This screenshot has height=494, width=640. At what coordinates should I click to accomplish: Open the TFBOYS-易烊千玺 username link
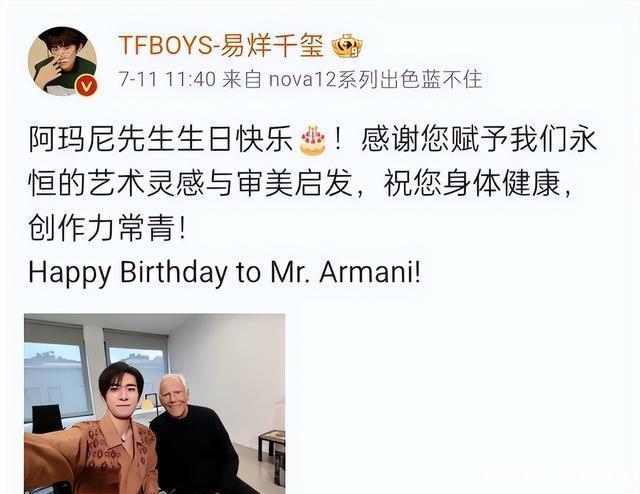coord(221,45)
